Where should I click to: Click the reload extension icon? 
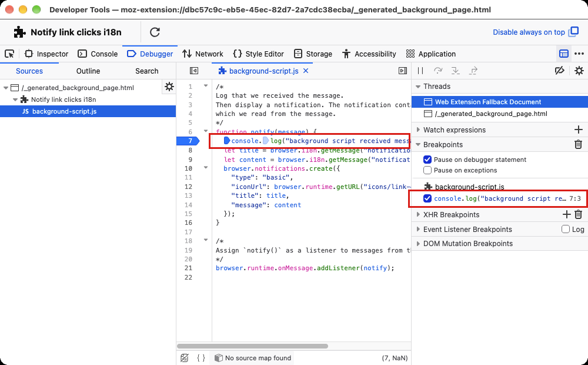pyautogui.click(x=155, y=32)
